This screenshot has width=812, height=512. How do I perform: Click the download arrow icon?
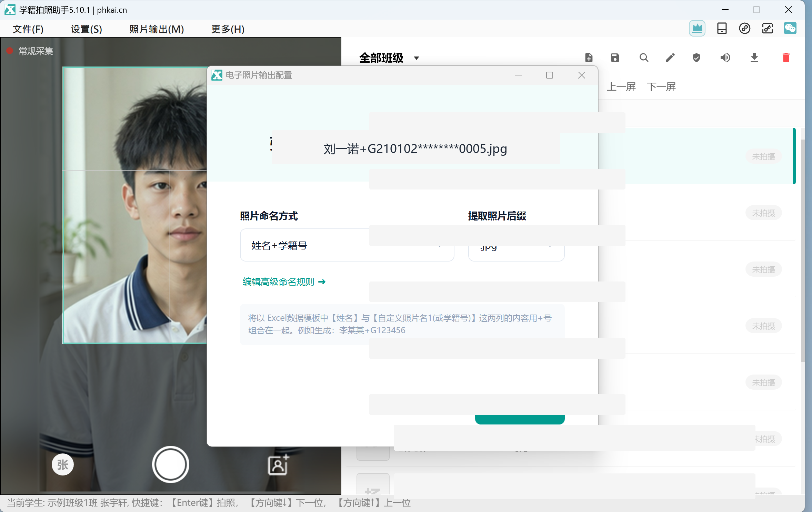754,58
